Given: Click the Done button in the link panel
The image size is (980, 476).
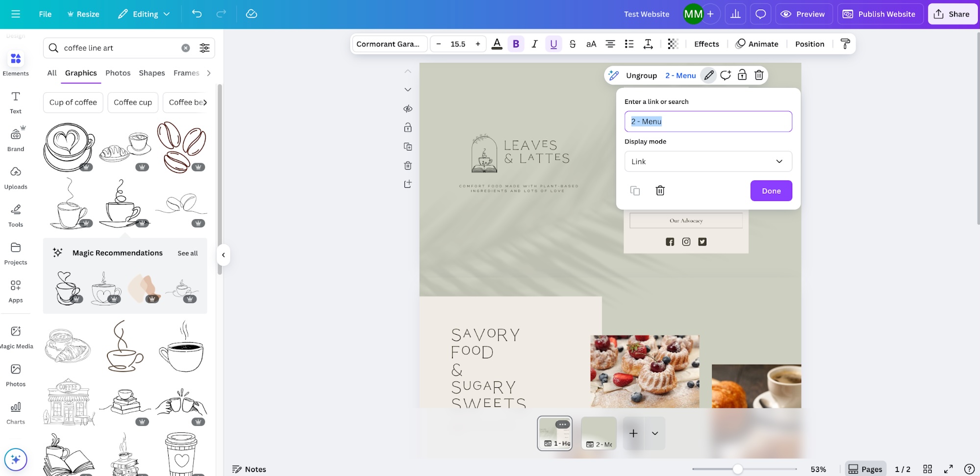Looking at the screenshot, I should 771,191.
